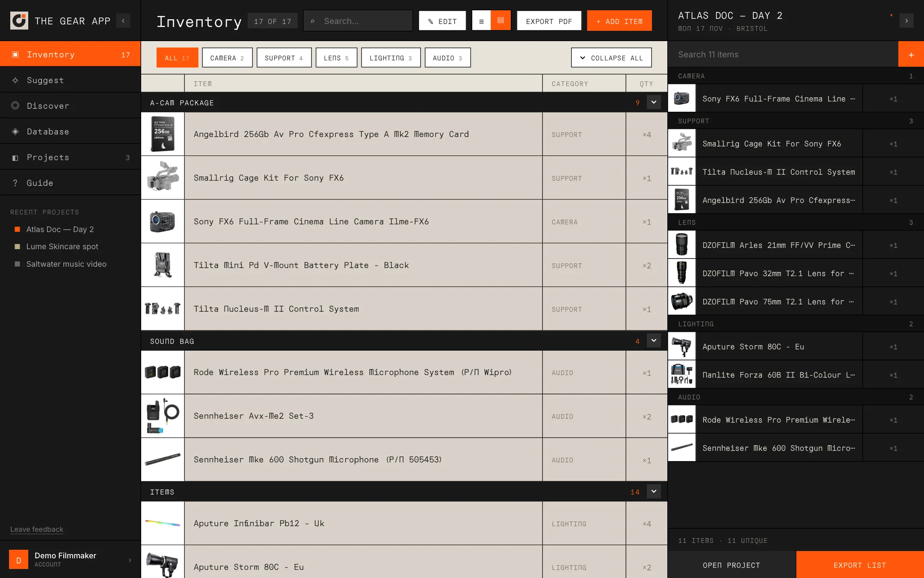Focus the Search 11 items field
Viewport: 924px width, 578px height.
point(783,54)
